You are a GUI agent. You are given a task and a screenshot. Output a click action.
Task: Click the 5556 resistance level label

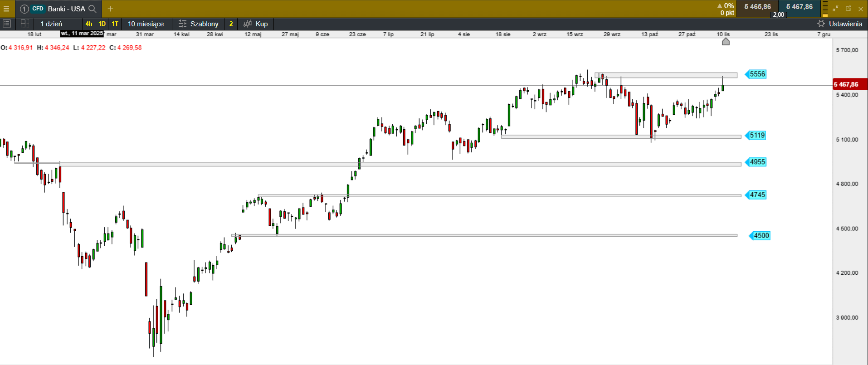pos(757,74)
